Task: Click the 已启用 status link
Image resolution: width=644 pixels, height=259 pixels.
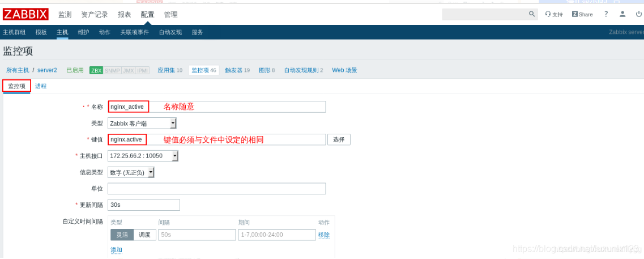Action: coord(75,70)
